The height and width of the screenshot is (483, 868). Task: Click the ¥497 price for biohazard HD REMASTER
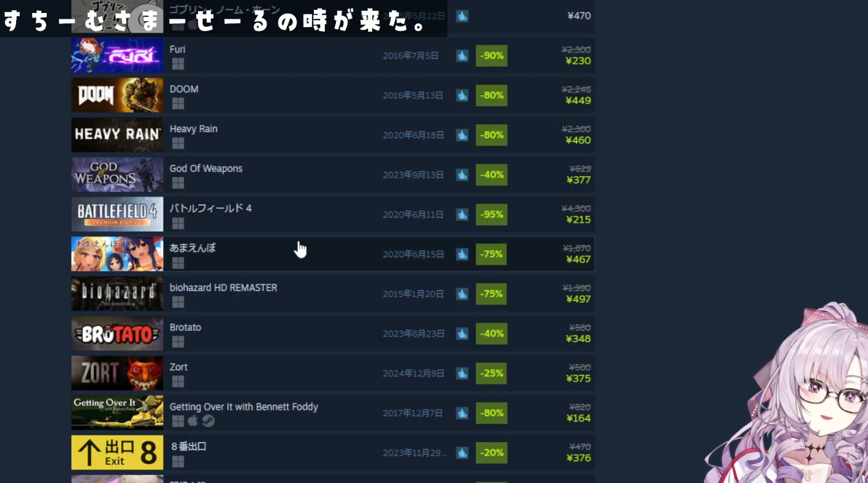tap(578, 299)
